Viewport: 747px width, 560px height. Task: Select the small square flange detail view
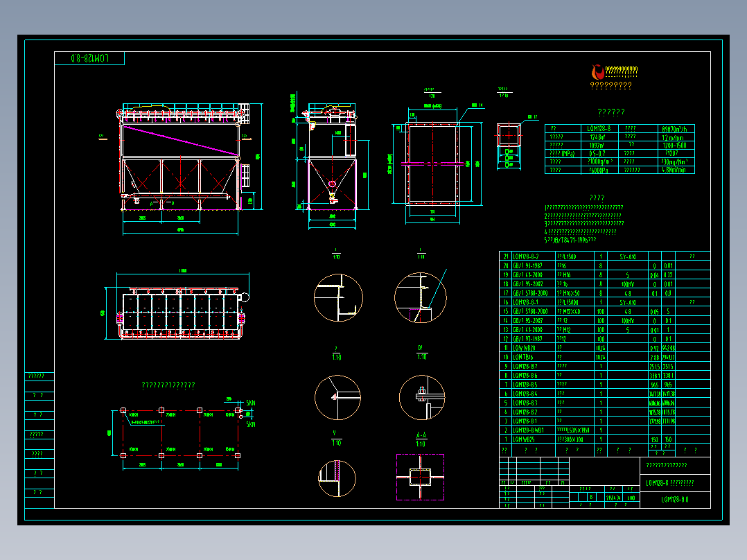[x=509, y=135]
